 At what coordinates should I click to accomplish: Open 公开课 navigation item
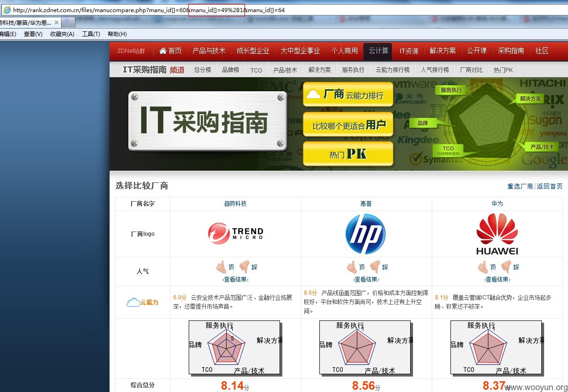point(477,51)
